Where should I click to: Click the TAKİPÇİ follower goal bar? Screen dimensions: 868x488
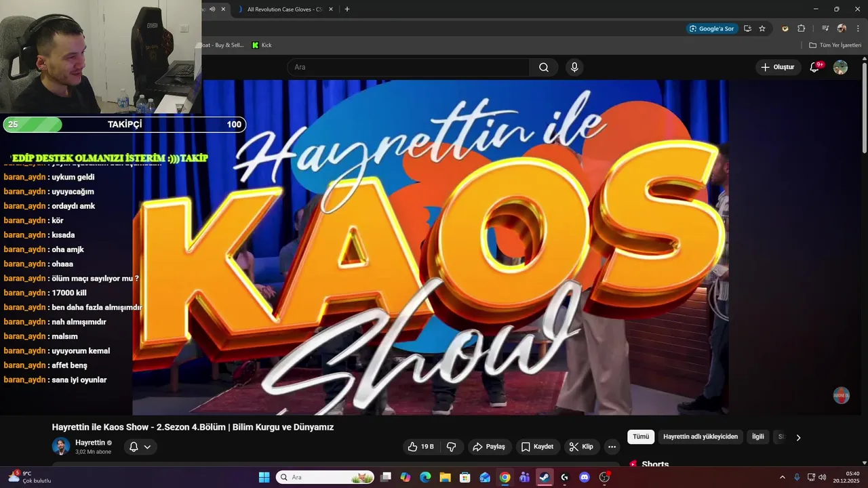point(125,125)
